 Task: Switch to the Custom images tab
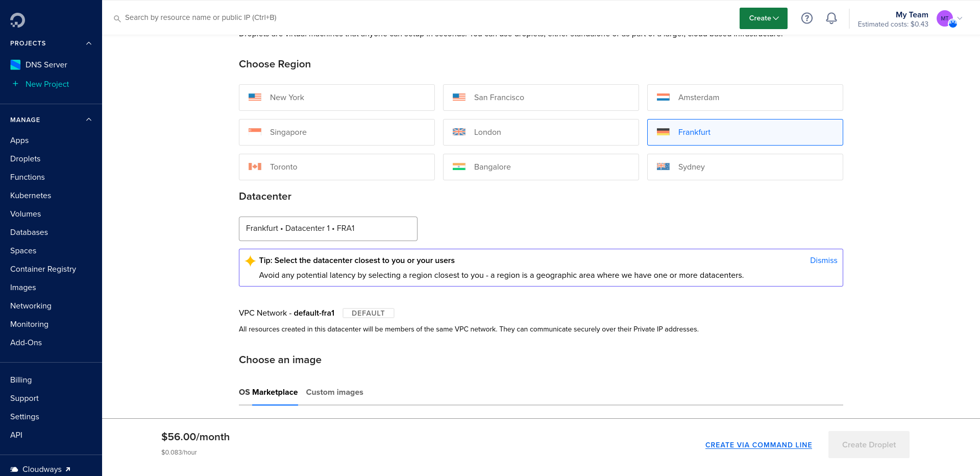(x=334, y=392)
